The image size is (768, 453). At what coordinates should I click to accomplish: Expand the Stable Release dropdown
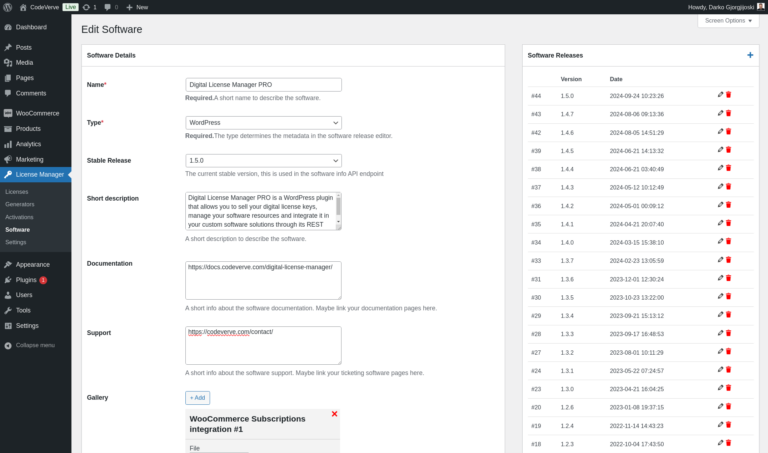pos(263,160)
